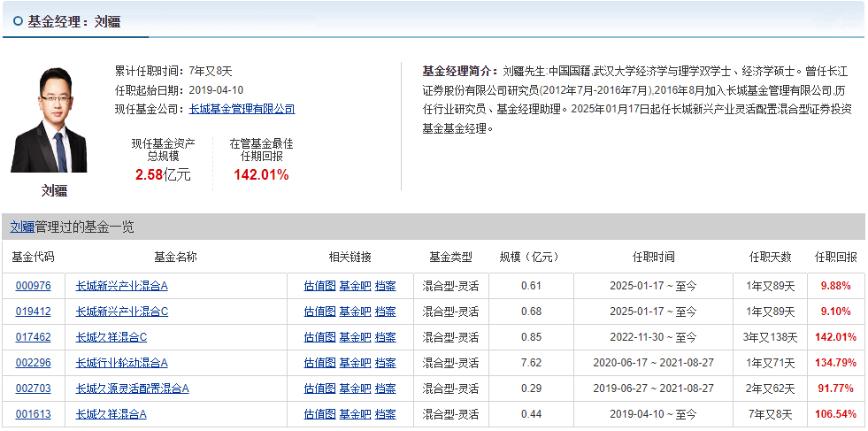Open 档案 for fund 001613

pyautogui.click(x=385, y=414)
